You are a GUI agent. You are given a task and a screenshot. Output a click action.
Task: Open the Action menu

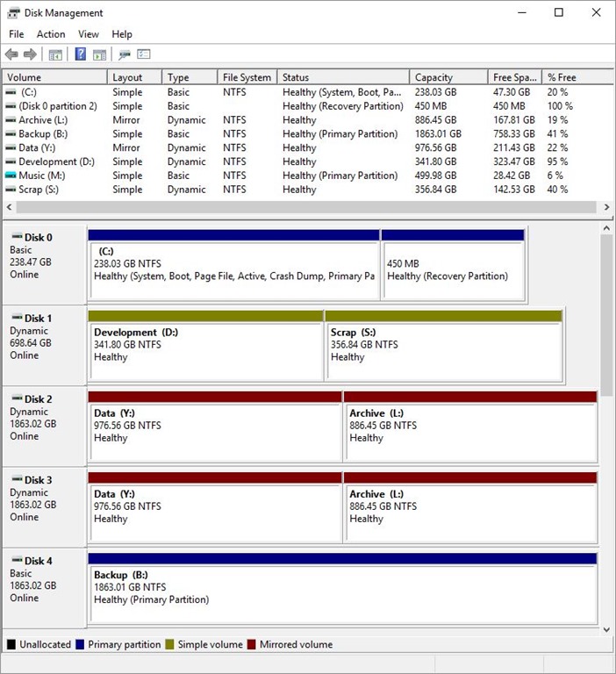51,34
